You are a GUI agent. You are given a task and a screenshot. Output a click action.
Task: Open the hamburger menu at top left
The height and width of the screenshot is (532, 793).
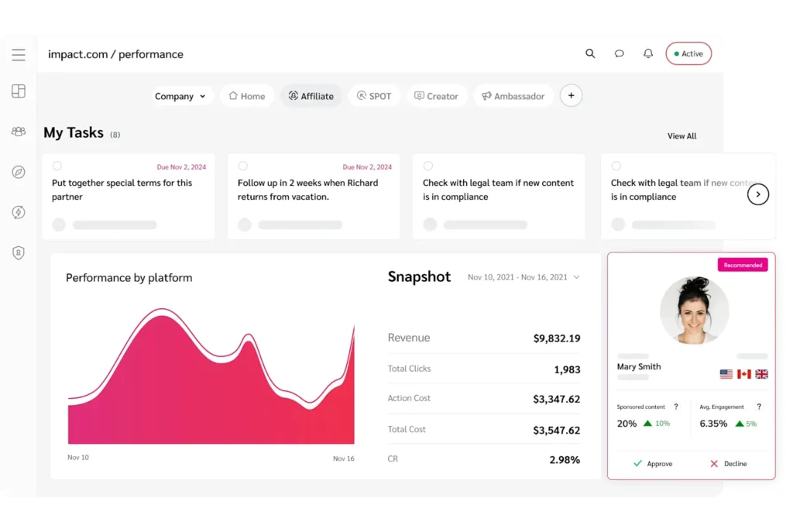pyautogui.click(x=19, y=54)
